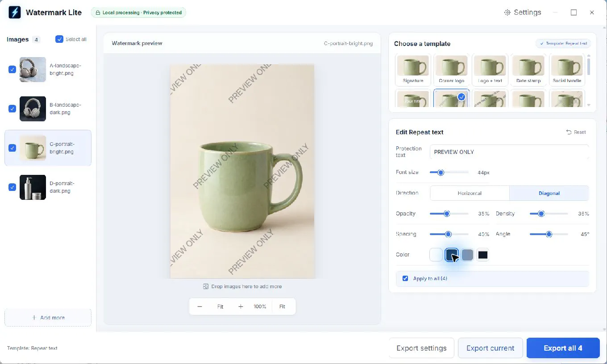607x364 pixels.
Task: Open the Settings gear
Action: point(507,12)
